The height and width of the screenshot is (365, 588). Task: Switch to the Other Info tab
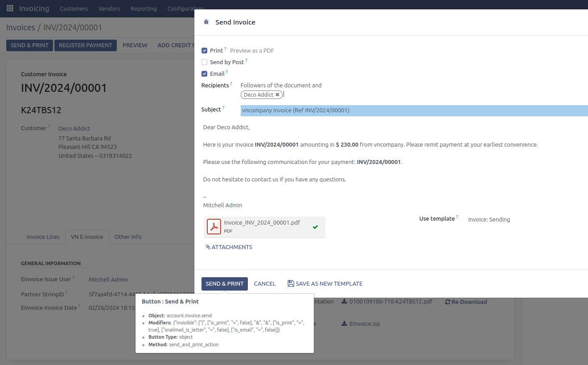pyautogui.click(x=128, y=237)
